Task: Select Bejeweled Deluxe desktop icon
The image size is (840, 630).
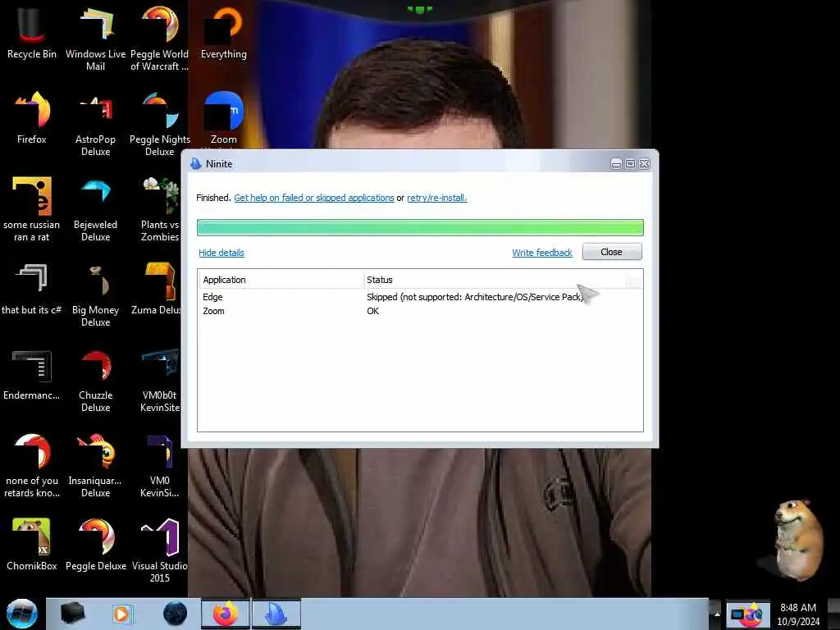Action: (95, 209)
